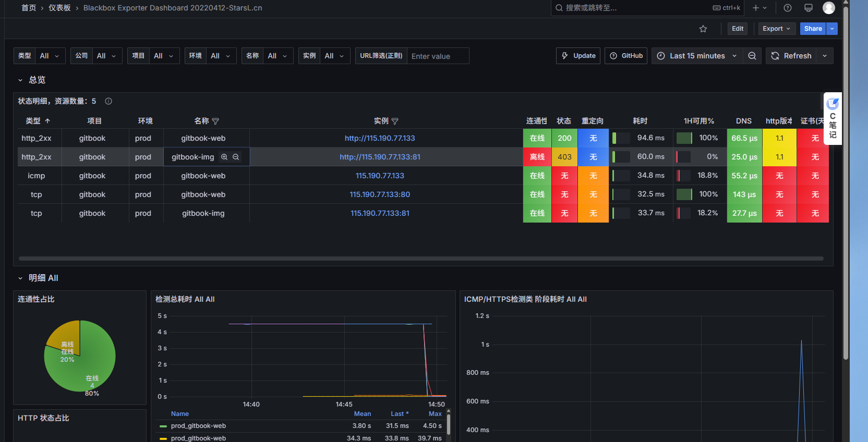Filter out value gitbook-img zoom-out icon

[236, 157]
